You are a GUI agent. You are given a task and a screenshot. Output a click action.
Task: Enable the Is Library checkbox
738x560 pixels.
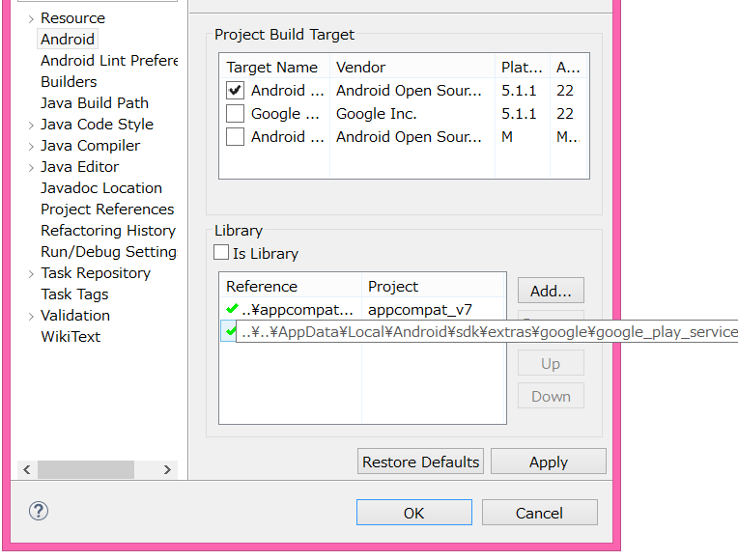pyautogui.click(x=222, y=254)
